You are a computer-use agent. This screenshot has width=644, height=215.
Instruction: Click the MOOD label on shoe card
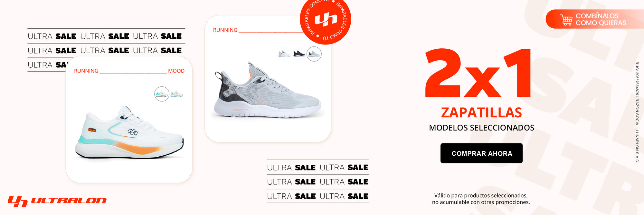(176, 71)
